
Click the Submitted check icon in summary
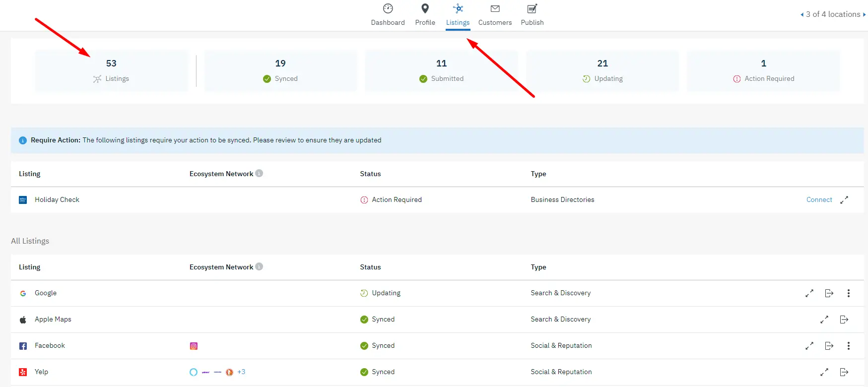(423, 79)
